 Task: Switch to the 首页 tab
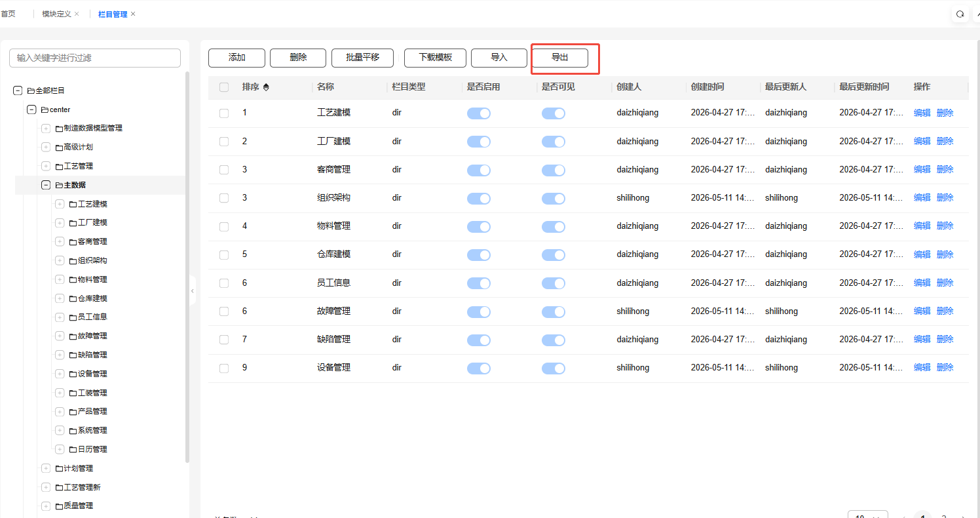click(8, 14)
